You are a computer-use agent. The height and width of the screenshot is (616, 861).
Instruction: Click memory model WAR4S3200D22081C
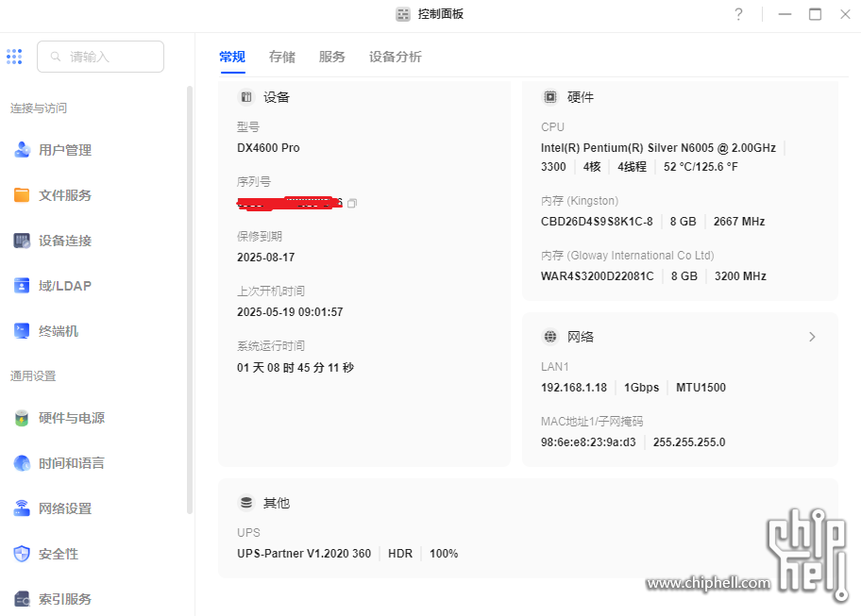[598, 275]
